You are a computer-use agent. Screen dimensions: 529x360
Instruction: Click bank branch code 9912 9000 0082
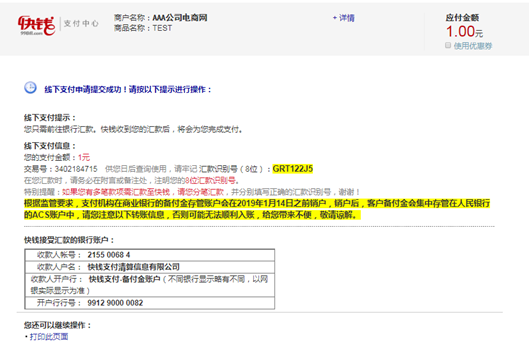tap(115, 303)
